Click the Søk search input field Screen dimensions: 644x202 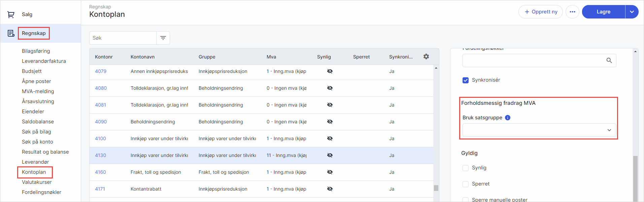click(123, 38)
